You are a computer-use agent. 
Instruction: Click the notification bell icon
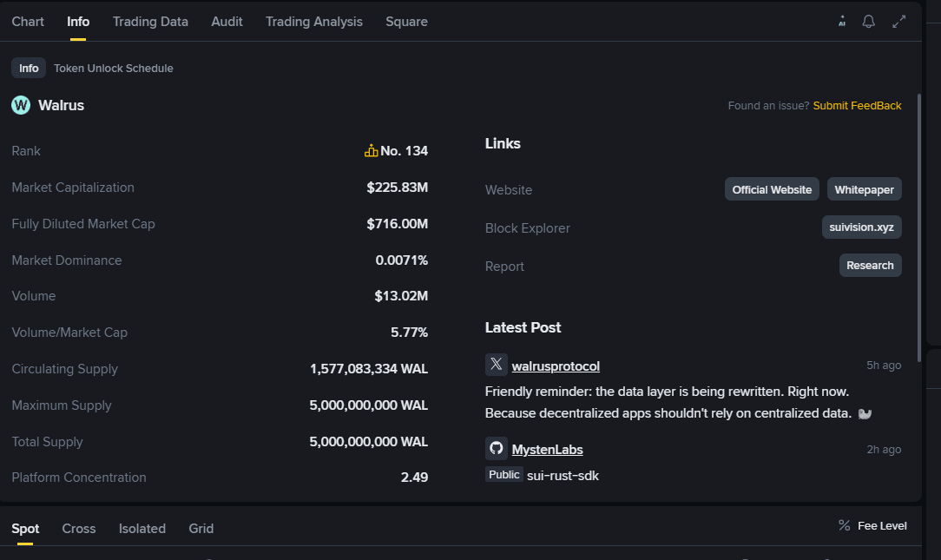[x=868, y=22]
